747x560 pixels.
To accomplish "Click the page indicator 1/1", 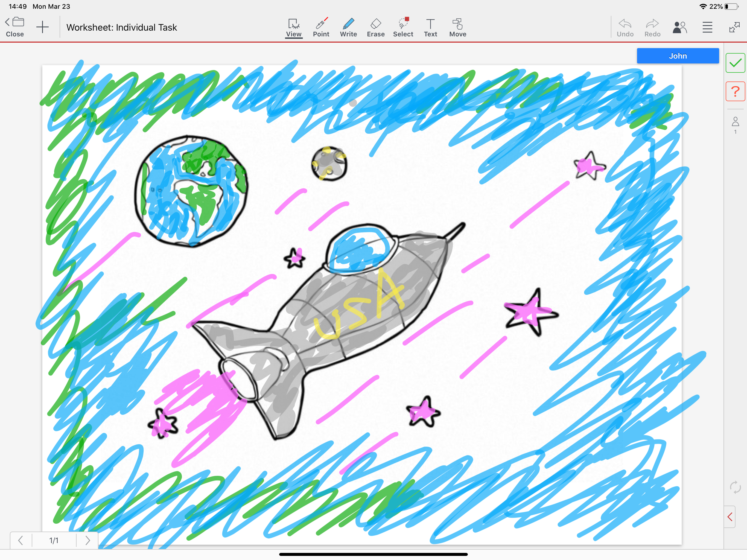I will pos(54,540).
